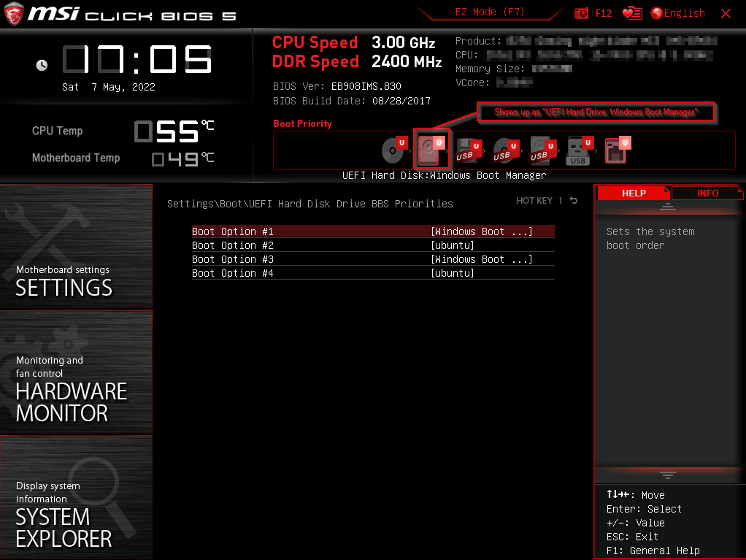The image size is (746, 560).
Task: Open the HARDWARE MONITOR section
Action: click(x=76, y=372)
